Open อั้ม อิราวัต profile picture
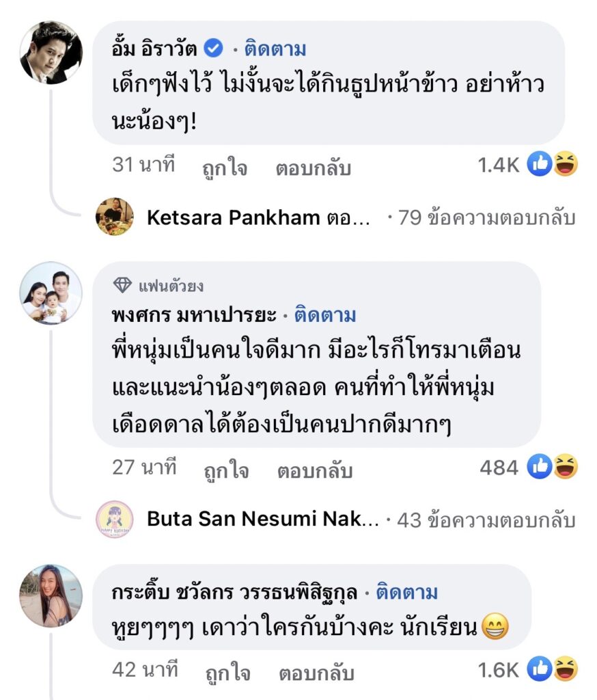This screenshot has width=597, height=700. 51,53
